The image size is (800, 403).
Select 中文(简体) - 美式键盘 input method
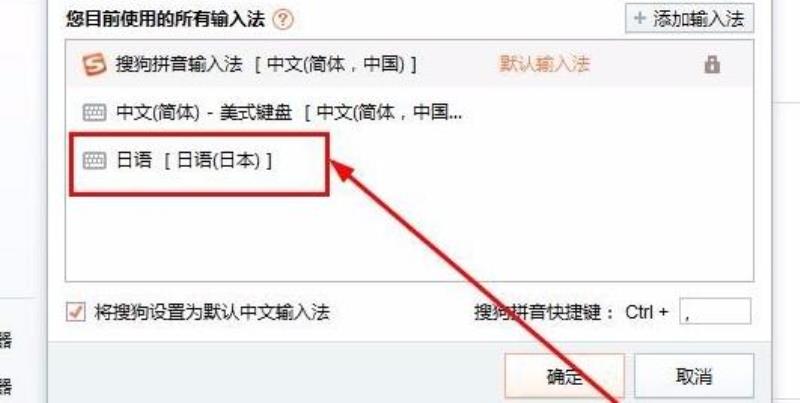pos(409,113)
